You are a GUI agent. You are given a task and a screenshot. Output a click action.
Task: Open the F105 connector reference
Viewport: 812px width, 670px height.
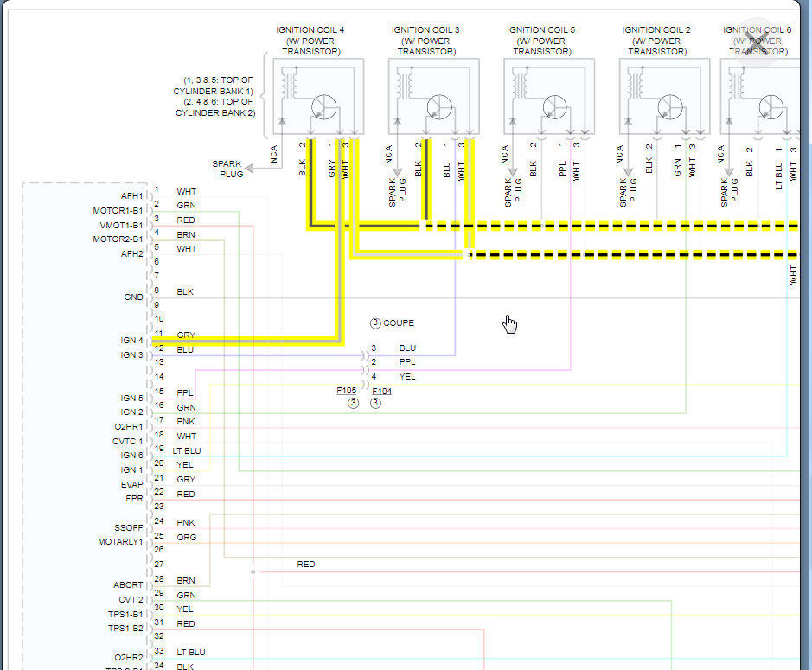[347, 391]
